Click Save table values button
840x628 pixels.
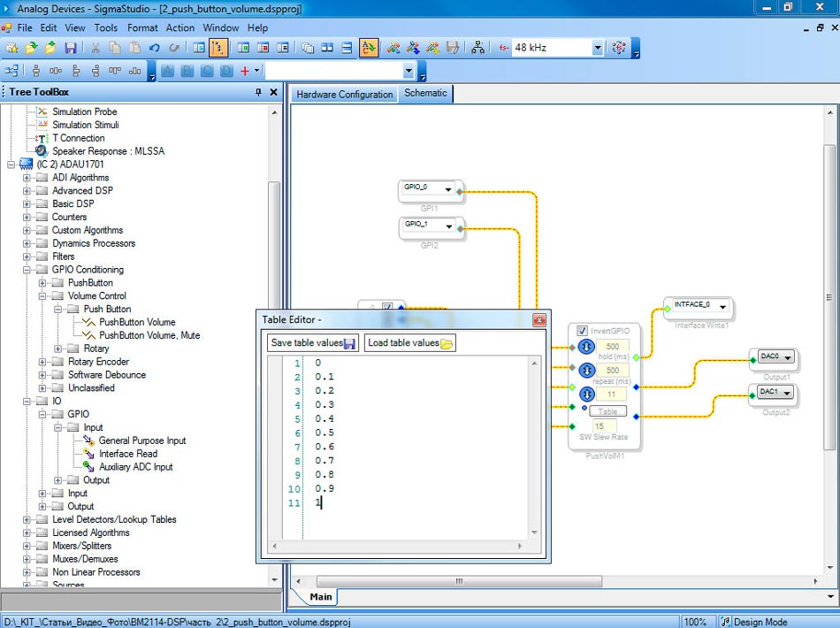[313, 343]
